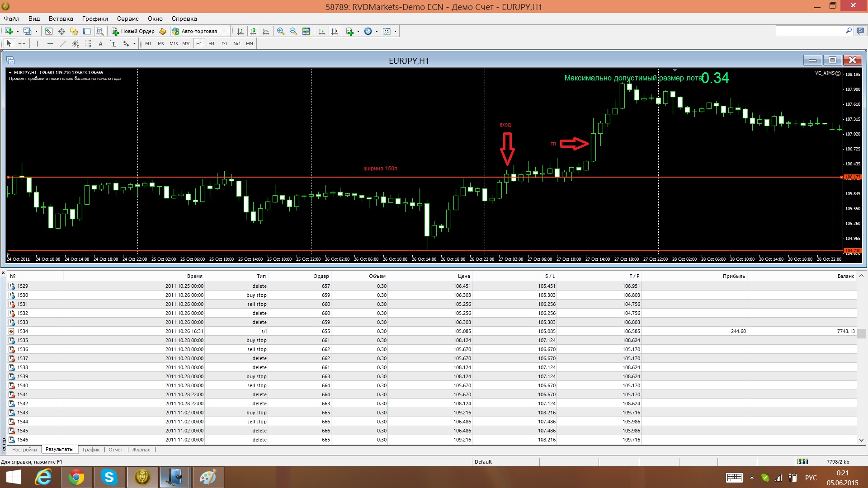Screen dimensions: 868x488
Task: Launch MetaEditor from the toolbar
Action: (x=163, y=31)
